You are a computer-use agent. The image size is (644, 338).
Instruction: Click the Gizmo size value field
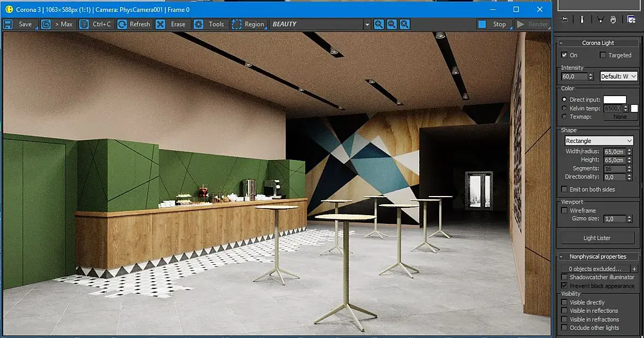(x=615, y=219)
